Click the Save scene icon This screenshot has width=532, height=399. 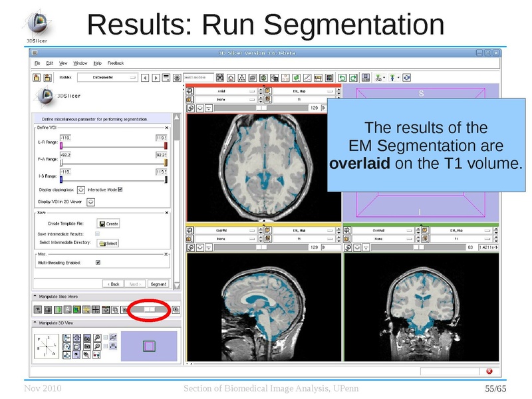[x=364, y=78]
